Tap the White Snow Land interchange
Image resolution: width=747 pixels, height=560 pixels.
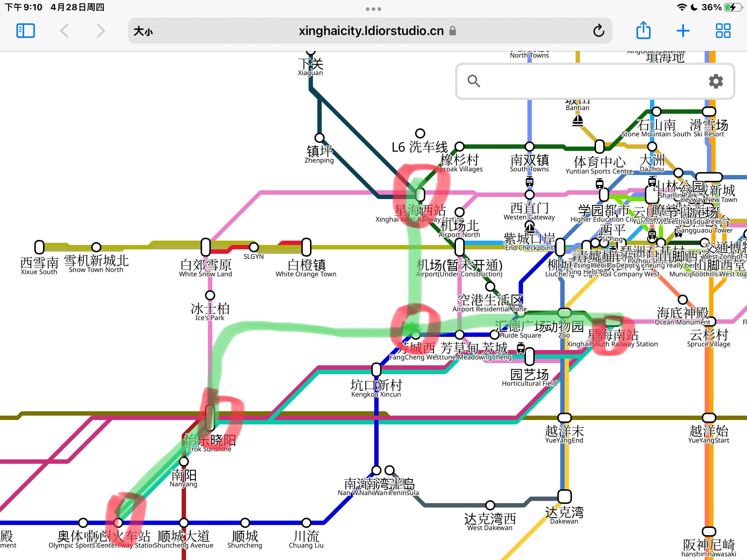click(206, 247)
